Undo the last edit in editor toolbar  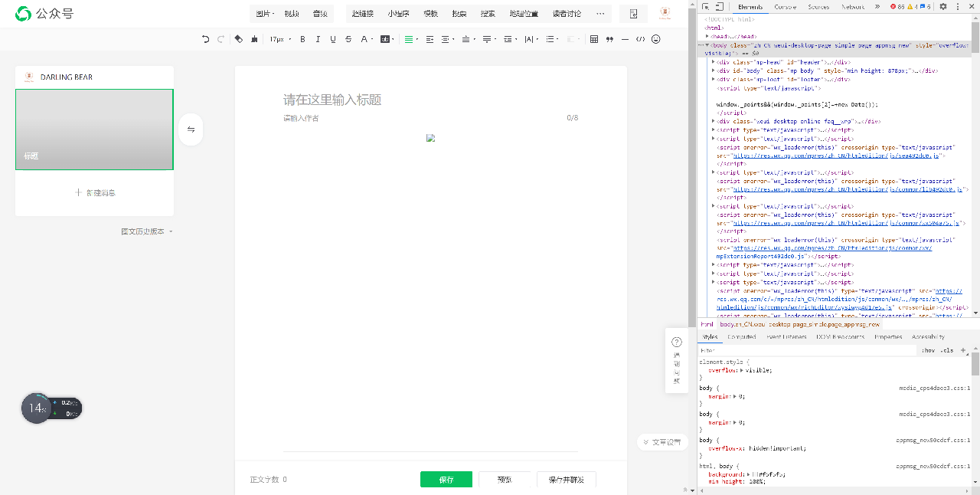[x=205, y=39]
